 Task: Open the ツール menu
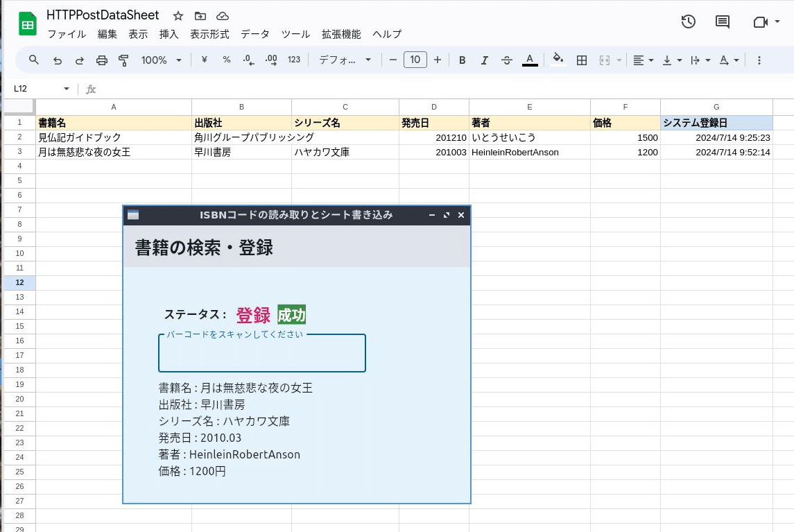(x=295, y=34)
